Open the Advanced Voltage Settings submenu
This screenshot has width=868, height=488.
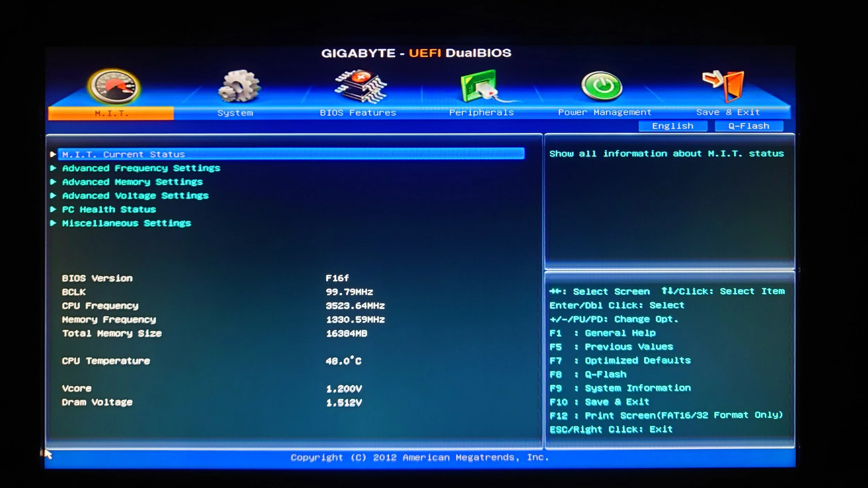[x=135, y=196]
